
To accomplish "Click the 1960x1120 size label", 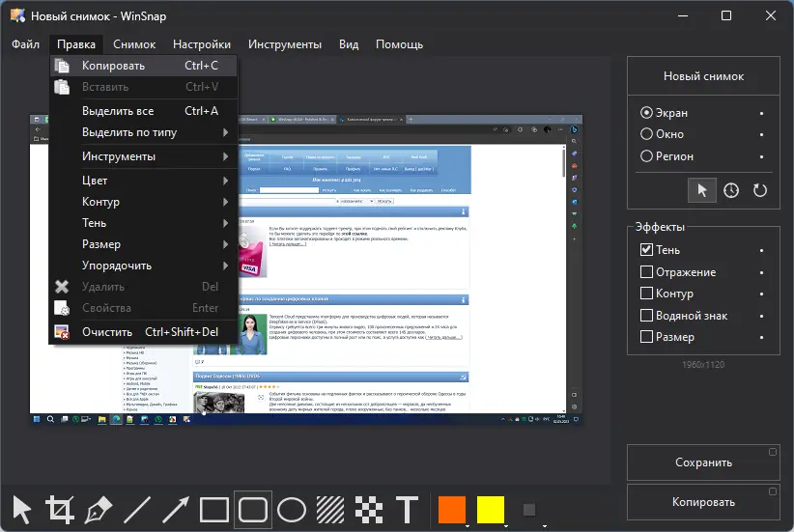I will [x=703, y=364].
